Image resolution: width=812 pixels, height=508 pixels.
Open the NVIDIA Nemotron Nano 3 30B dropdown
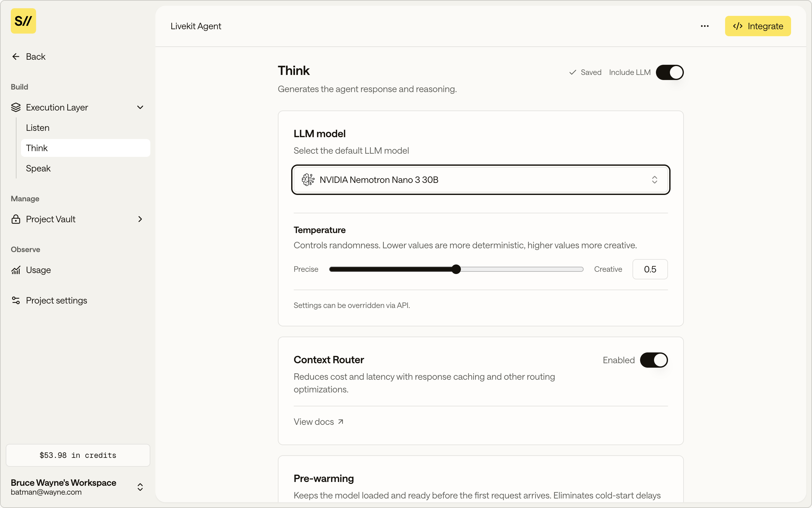481,180
